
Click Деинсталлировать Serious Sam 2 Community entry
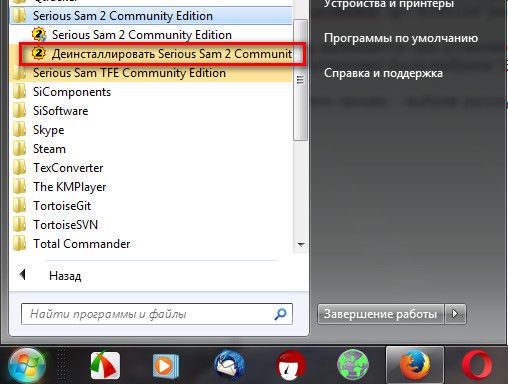click(x=162, y=54)
